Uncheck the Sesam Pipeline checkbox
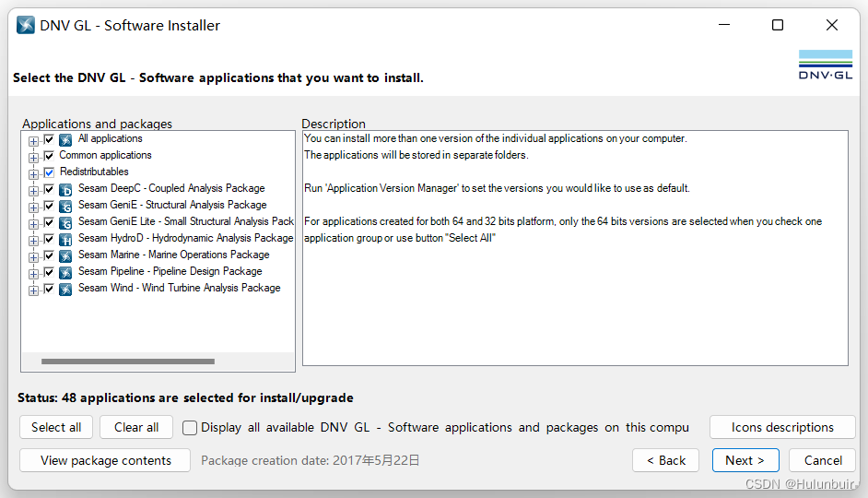 [x=49, y=272]
